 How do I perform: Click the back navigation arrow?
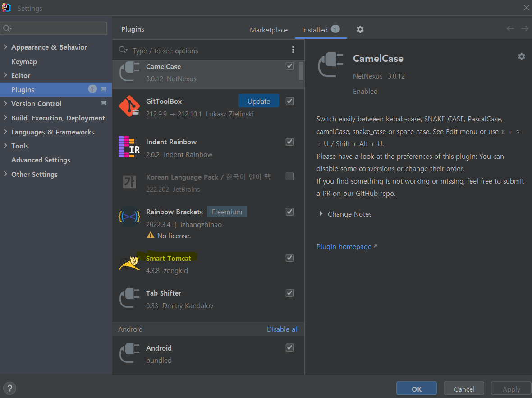coord(509,28)
